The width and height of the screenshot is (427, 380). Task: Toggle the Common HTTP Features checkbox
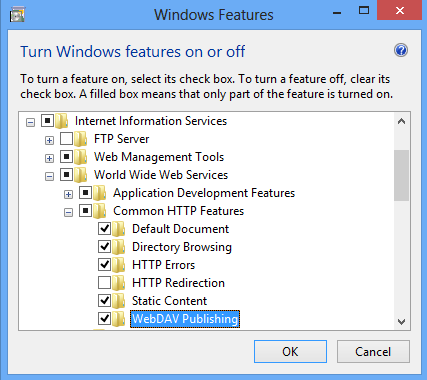point(85,210)
